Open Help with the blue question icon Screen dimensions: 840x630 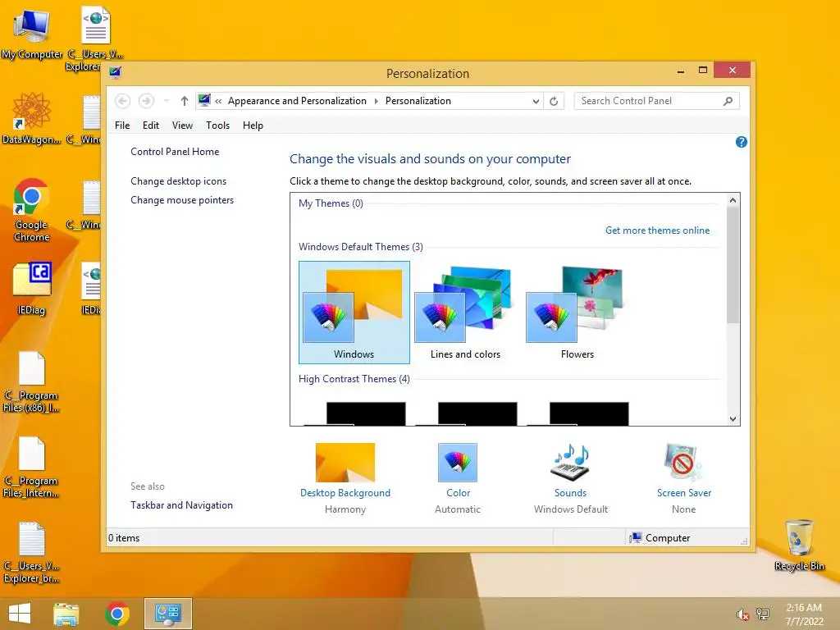(x=742, y=142)
